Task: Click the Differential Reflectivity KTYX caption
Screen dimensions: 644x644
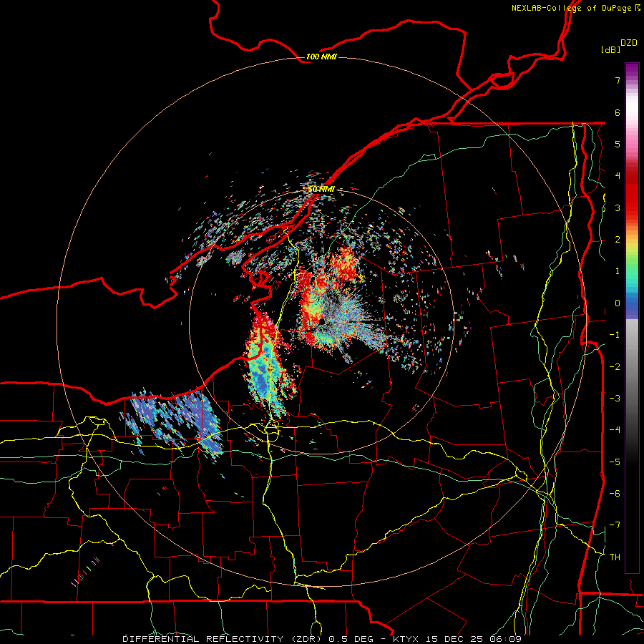Action: click(322, 639)
